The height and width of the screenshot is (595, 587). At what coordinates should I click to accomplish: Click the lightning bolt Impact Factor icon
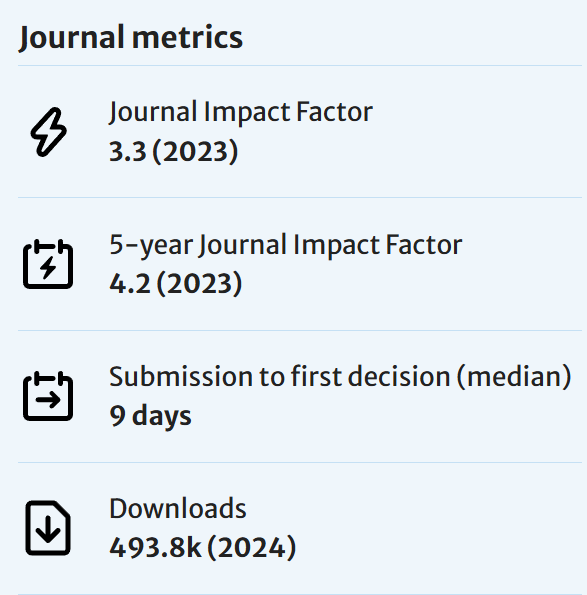pos(49,132)
